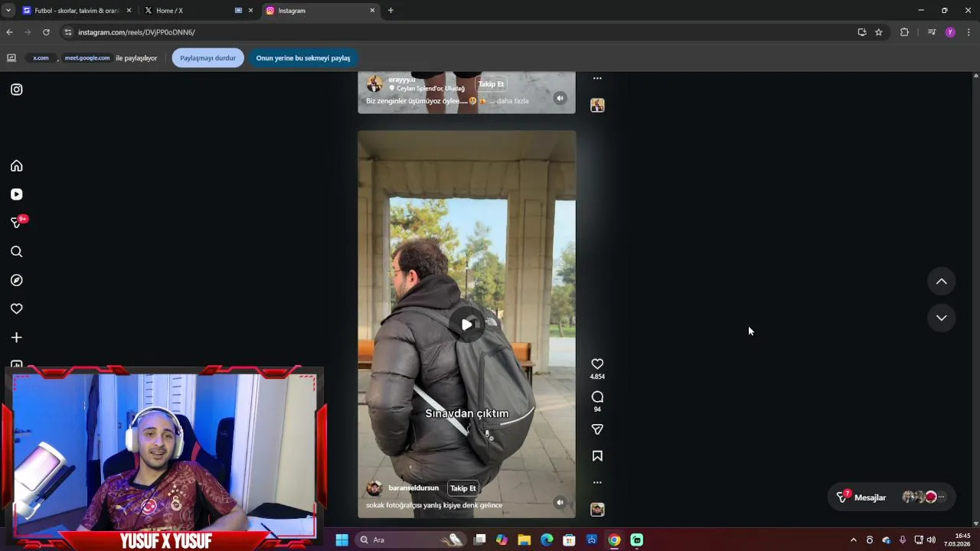
Task: Expand erayyy.u caption with daha fazla
Action: point(512,101)
